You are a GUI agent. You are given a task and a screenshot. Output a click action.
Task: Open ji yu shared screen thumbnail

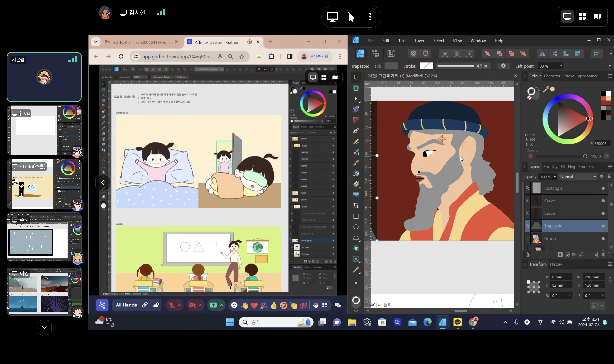tap(44, 131)
